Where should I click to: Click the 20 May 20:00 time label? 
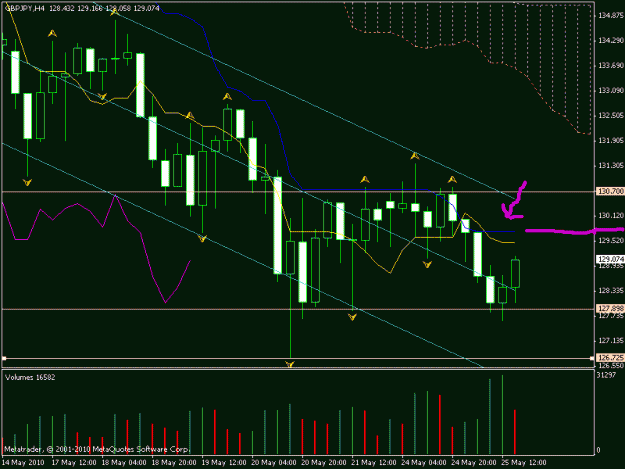323,463
